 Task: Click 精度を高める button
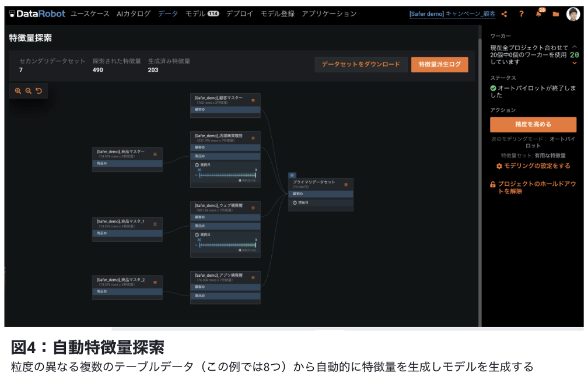533,124
